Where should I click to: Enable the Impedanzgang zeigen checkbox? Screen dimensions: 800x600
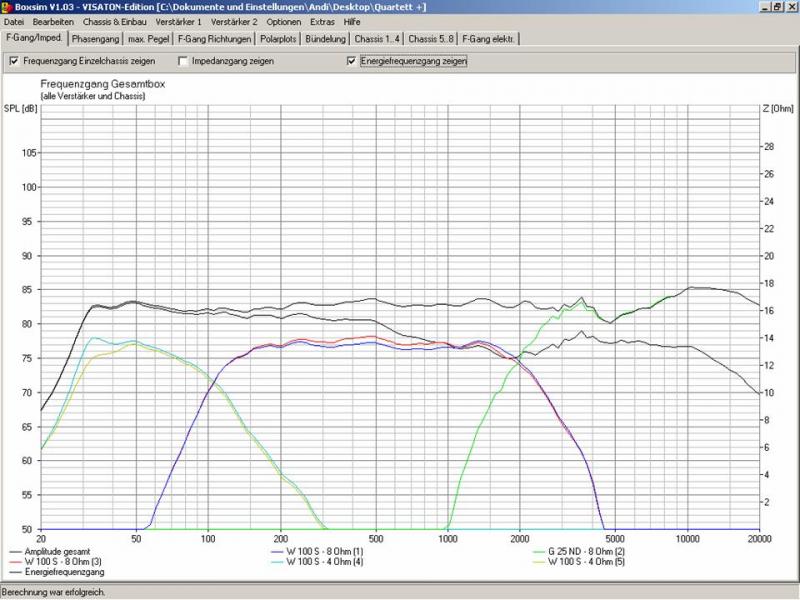point(183,61)
